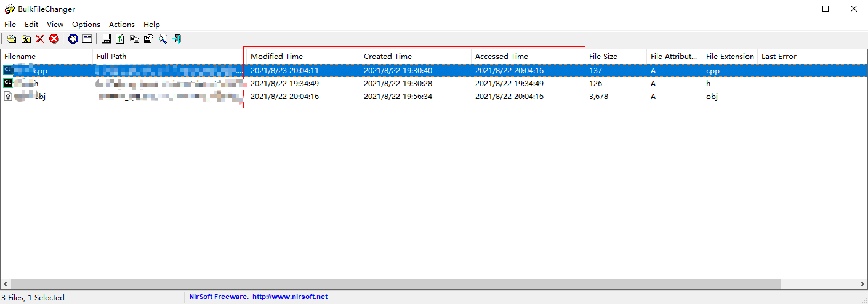Viewport: 868px width, 304px height.
Task: Click the Add Files open-folder icon
Action: tap(11, 39)
